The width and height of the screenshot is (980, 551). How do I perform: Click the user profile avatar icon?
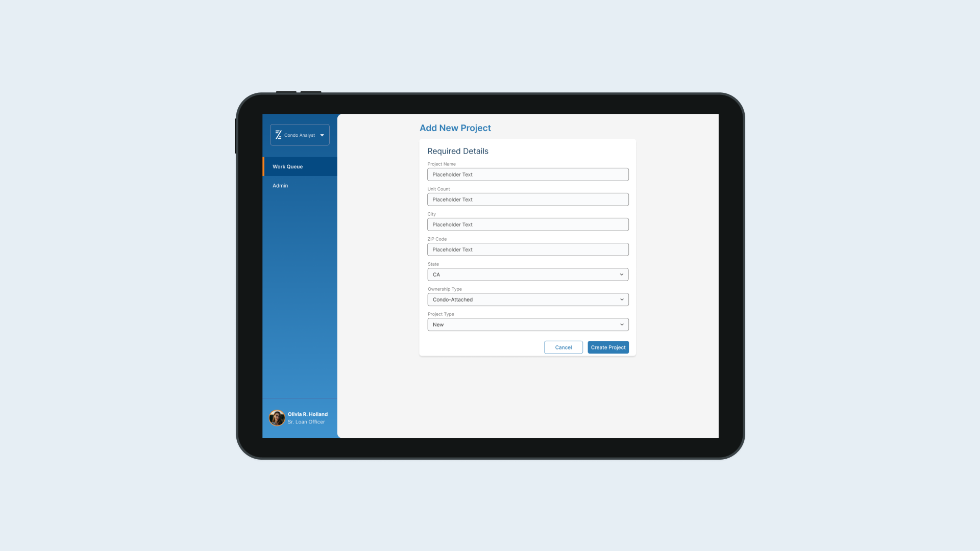[x=277, y=418]
